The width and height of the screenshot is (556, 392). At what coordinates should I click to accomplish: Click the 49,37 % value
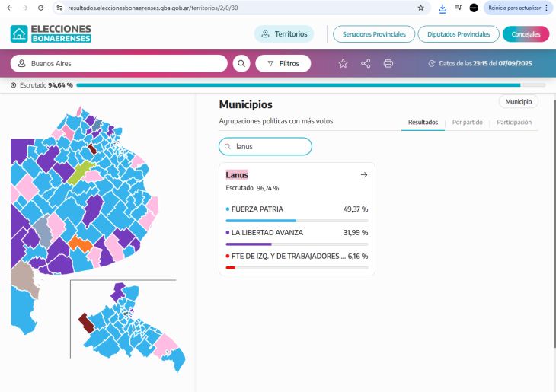coord(356,209)
